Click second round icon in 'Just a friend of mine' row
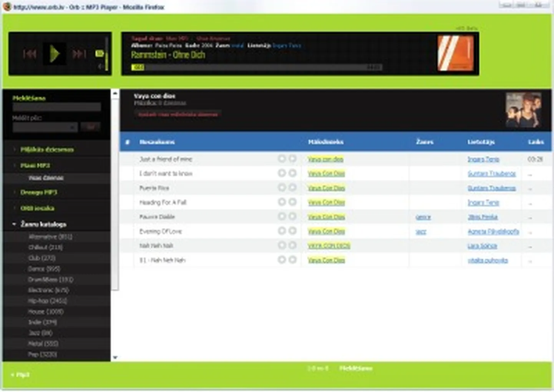The width and height of the screenshot is (554, 392). coord(292,158)
